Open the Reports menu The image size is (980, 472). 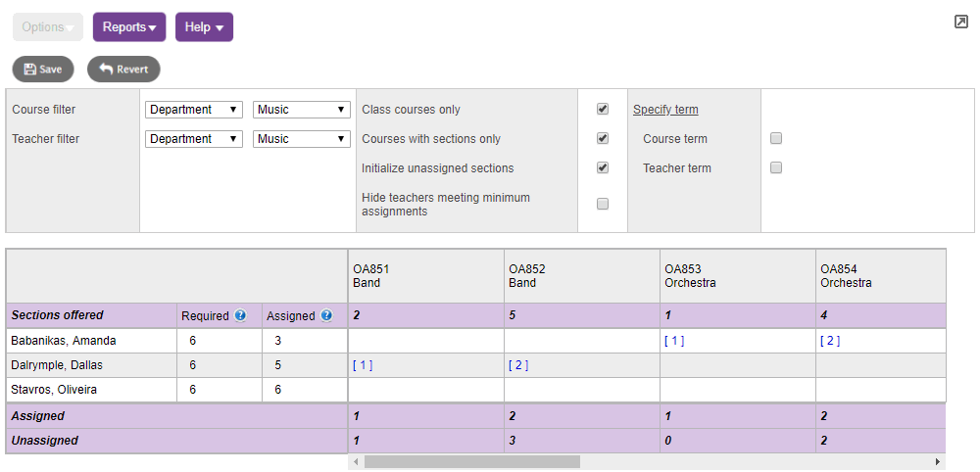[129, 27]
